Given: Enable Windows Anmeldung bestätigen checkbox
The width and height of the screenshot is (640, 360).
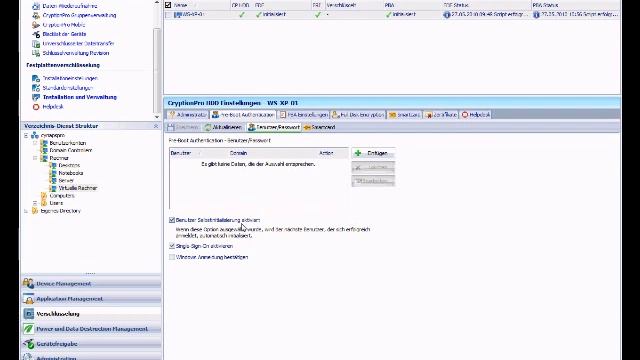Looking at the screenshot, I should coord(172,257).
